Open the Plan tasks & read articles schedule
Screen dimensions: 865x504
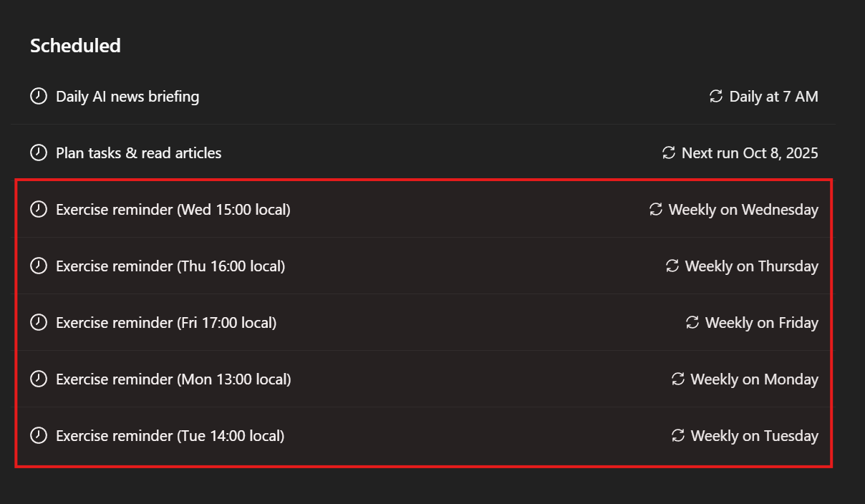[138, 152]
